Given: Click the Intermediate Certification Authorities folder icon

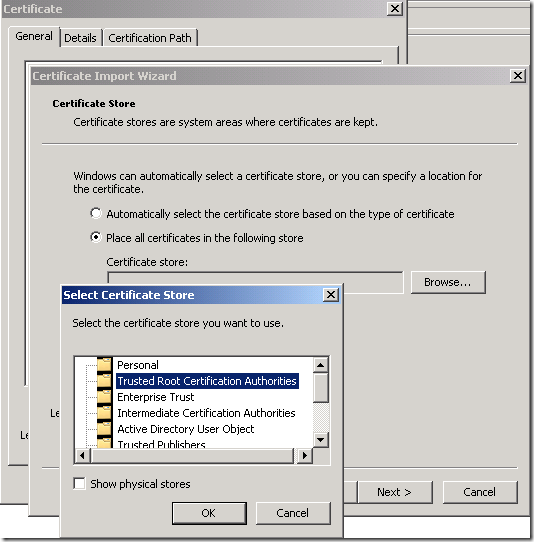Looking at the screenshot, I should (x=104, y=412).
